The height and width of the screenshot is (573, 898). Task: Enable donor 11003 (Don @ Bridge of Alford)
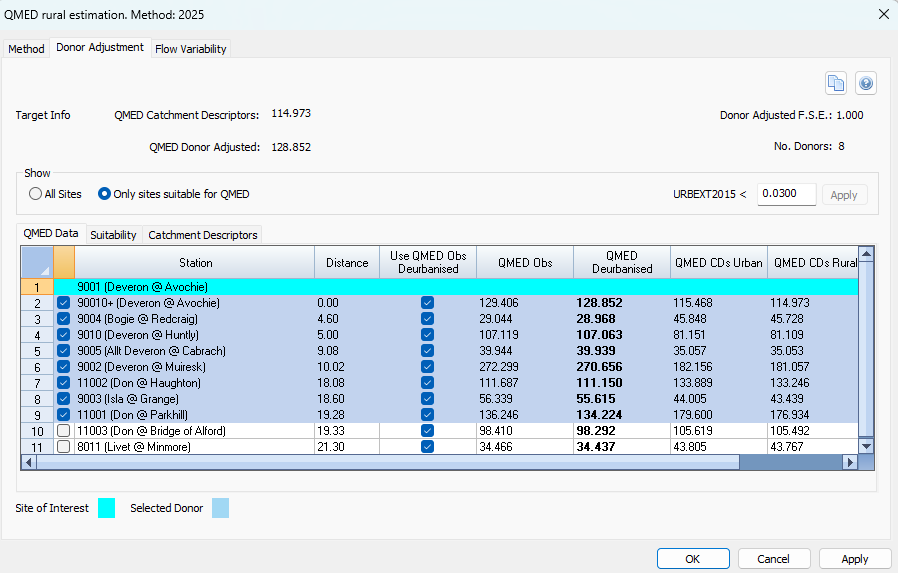(64, 431)
